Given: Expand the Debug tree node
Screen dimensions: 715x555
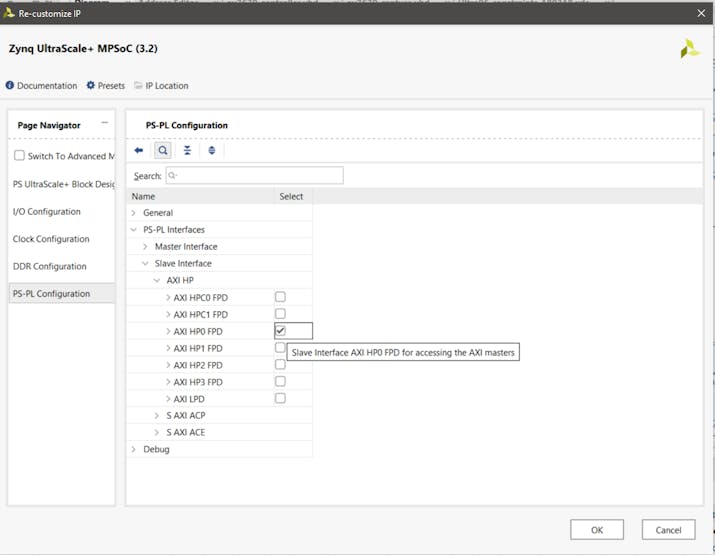Looking at the screenshot, I should pos(134,449).
